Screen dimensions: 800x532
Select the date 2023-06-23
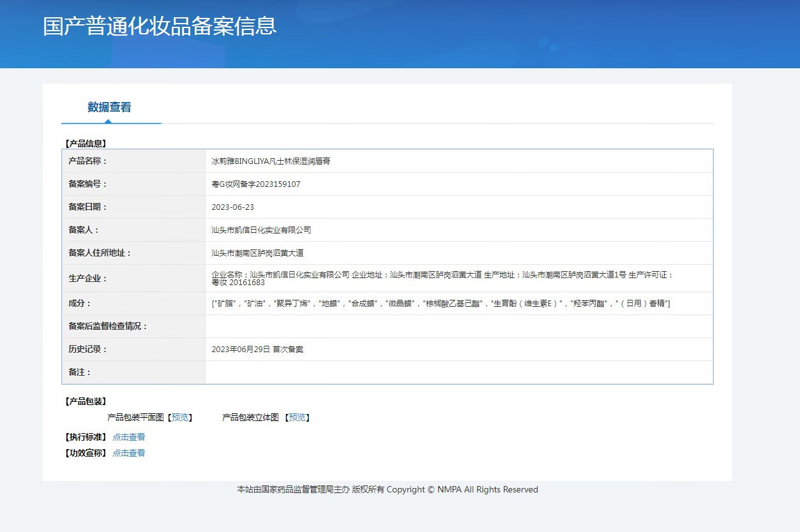click(233, 207)
